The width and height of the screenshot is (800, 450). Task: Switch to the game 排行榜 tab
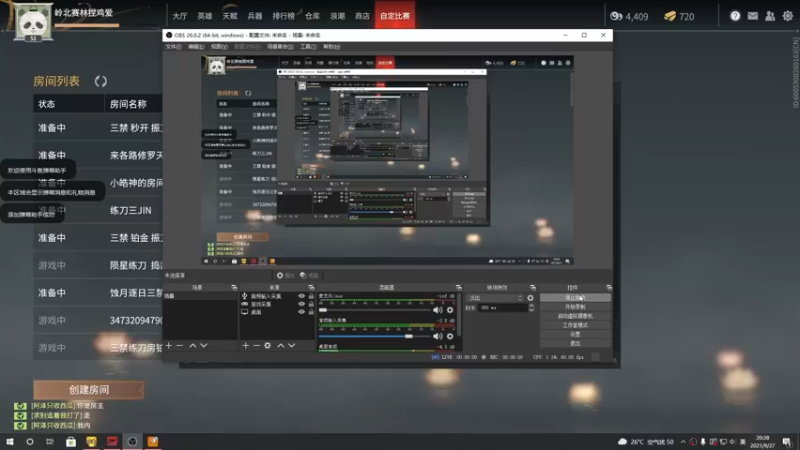(284, 16)
